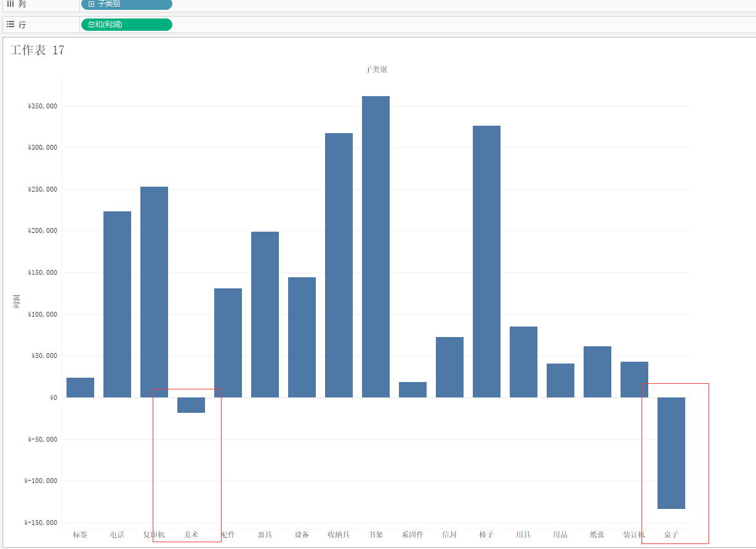Select the 配件 bar
This screenshot has height=549, width=756.
pyautogui.click(x=228, y=343)
